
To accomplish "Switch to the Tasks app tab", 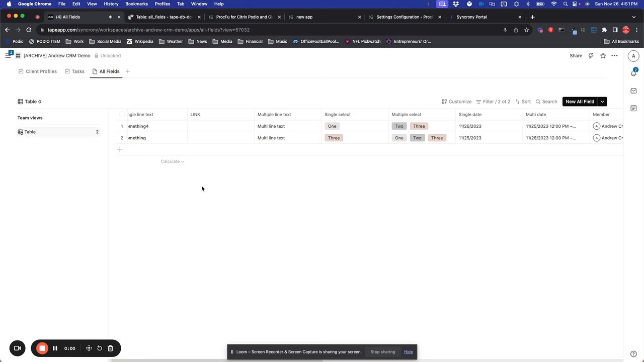I will [74, 71].
